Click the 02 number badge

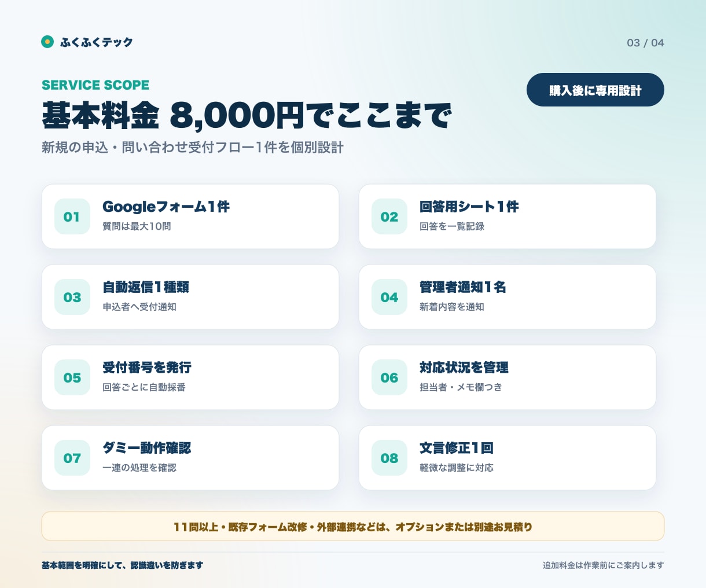tap(389, 216)
